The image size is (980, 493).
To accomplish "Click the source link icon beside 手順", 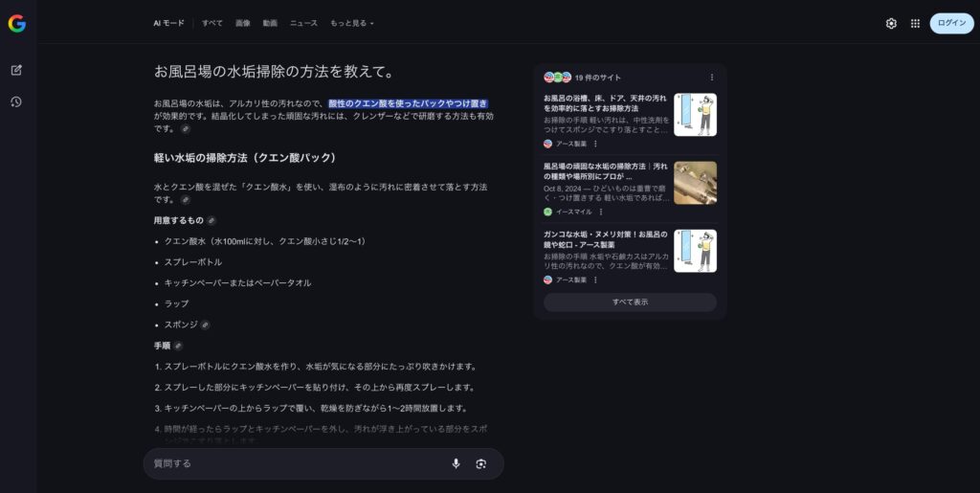I will pyautogui.click(x=178, y=346).
